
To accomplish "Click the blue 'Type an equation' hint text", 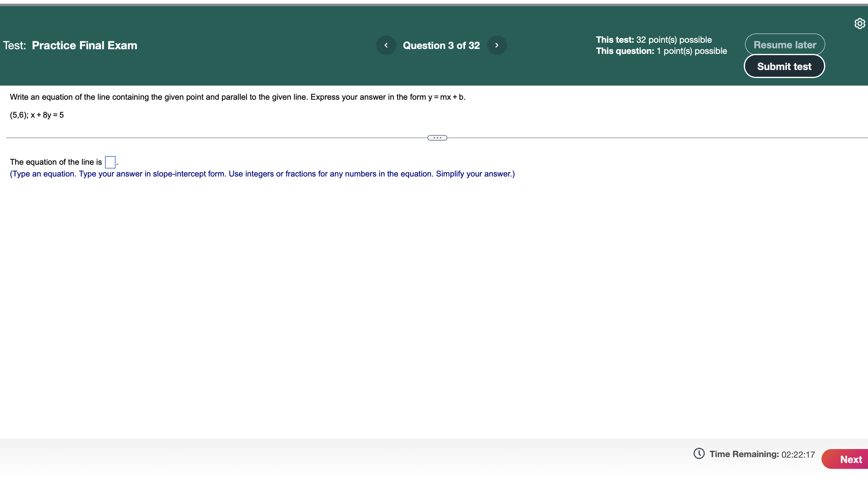I will [262, 174].
